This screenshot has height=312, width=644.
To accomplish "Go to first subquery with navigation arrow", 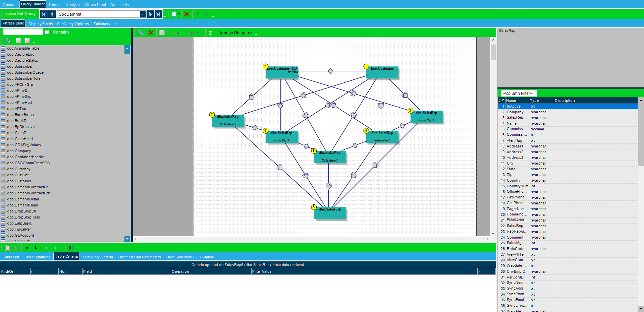I will point(44,14).
